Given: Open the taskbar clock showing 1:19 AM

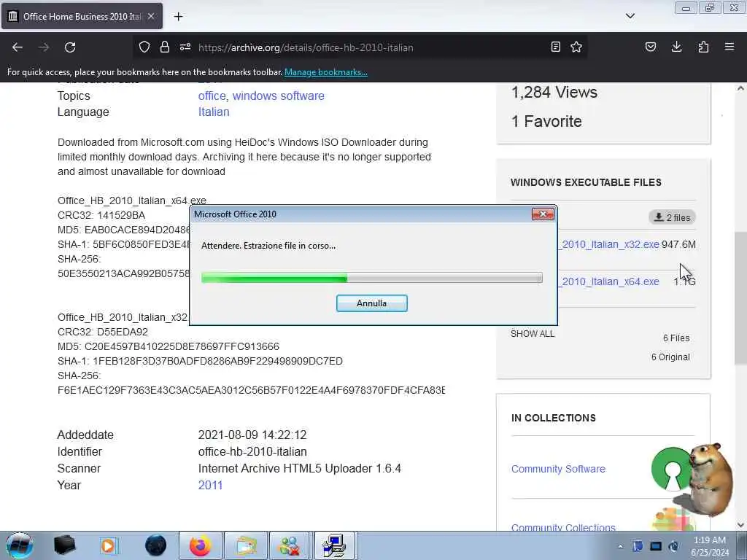Looking at the screenshot, I should [710, 546].
